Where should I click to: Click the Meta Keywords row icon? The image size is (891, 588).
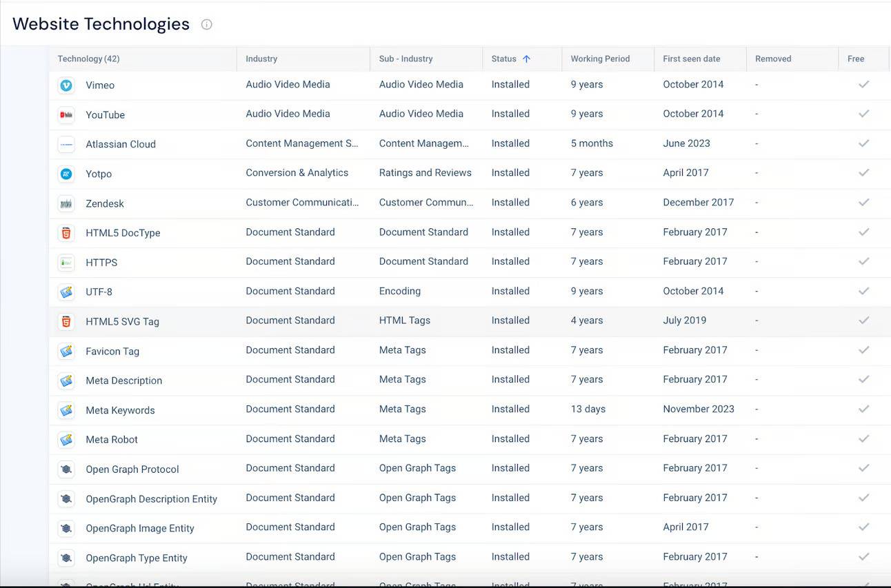[66, 410]
